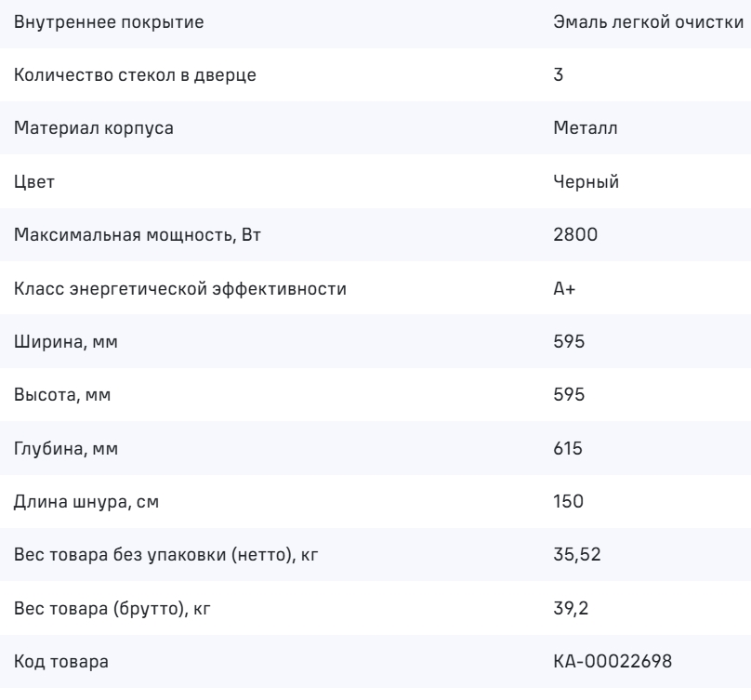Select the depth value 615
This screenshot has width=751, height=700.
tap(568, 450)
